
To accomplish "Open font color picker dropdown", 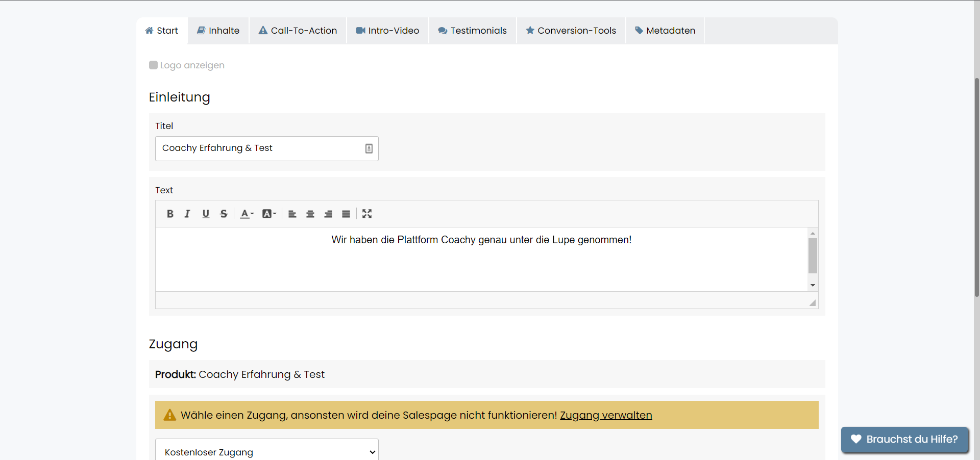I will (x=247, y=214).
